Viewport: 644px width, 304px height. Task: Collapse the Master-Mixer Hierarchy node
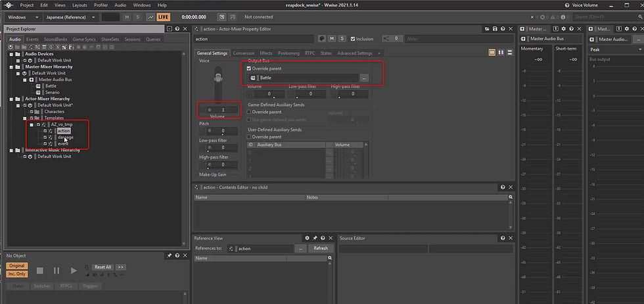12,66
